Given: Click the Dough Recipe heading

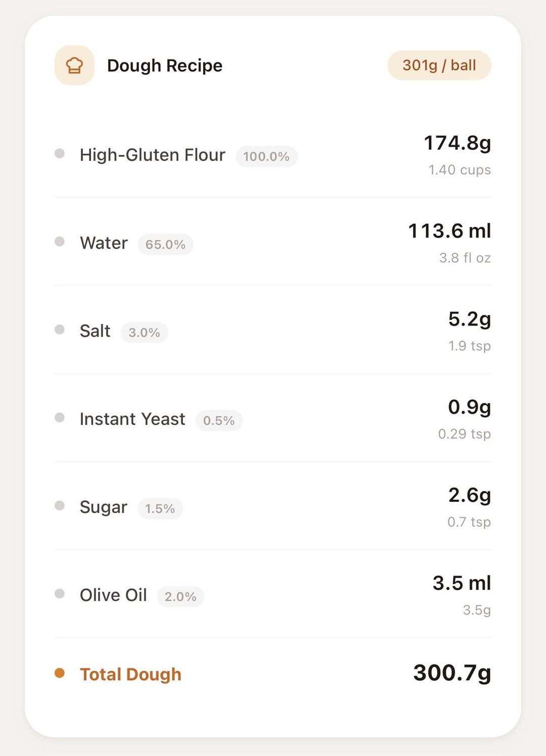Looking at the screenshot, I should 165,66.
